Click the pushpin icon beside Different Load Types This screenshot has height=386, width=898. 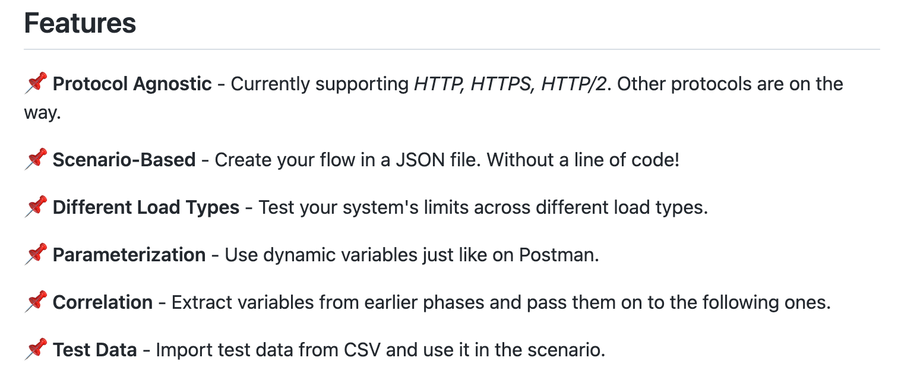tap(36, 207)
